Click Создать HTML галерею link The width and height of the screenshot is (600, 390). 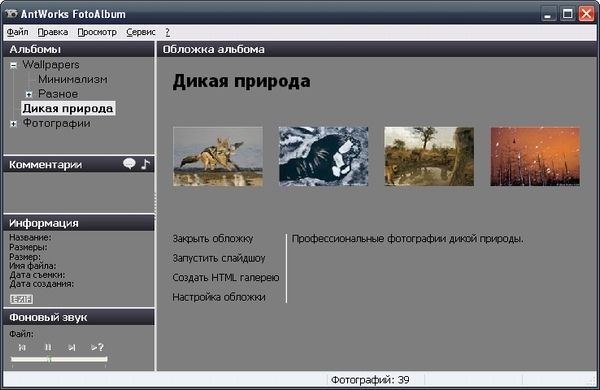[226, 277]
